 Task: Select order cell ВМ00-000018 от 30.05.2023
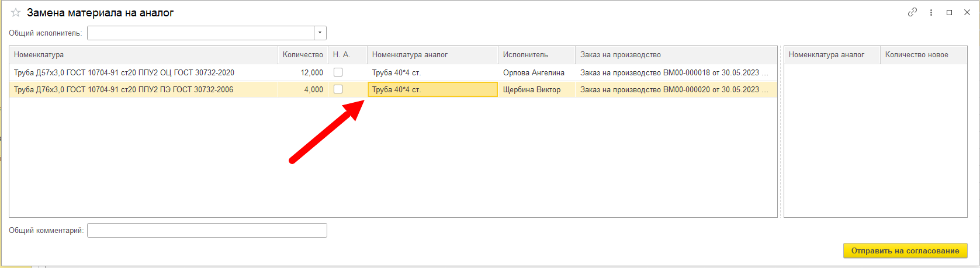[676, 73]
